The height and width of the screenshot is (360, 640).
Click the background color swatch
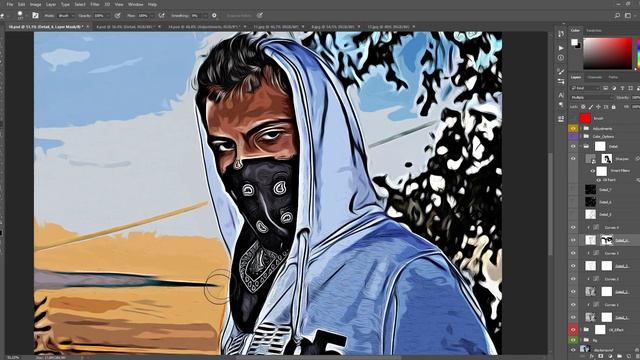578,46
